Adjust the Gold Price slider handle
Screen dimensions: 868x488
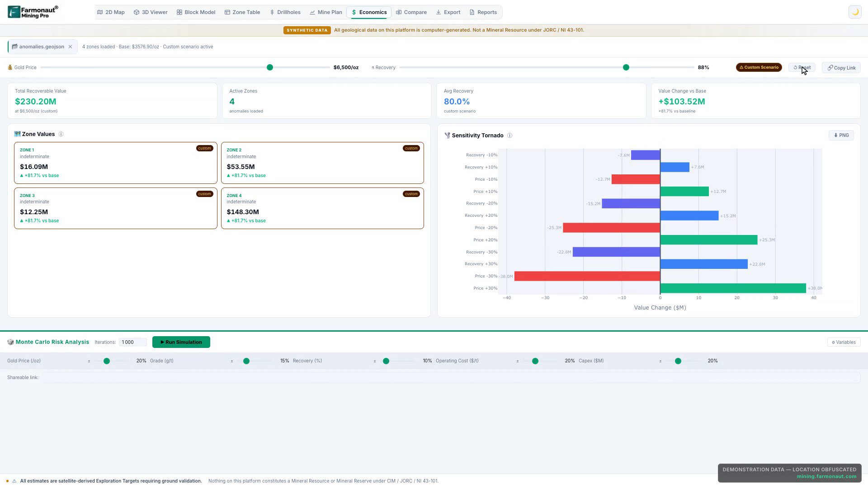pyautogui.click(x=270, y=67)
